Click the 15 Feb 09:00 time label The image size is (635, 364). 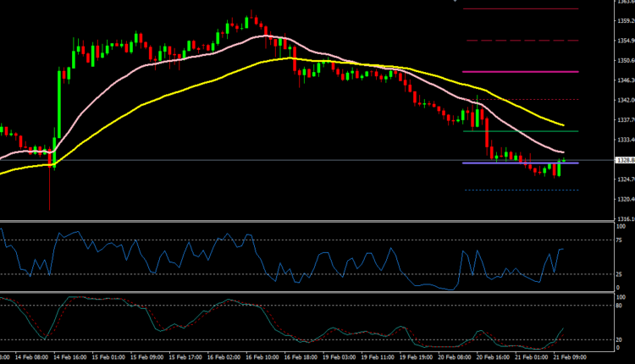pos(152,358)
